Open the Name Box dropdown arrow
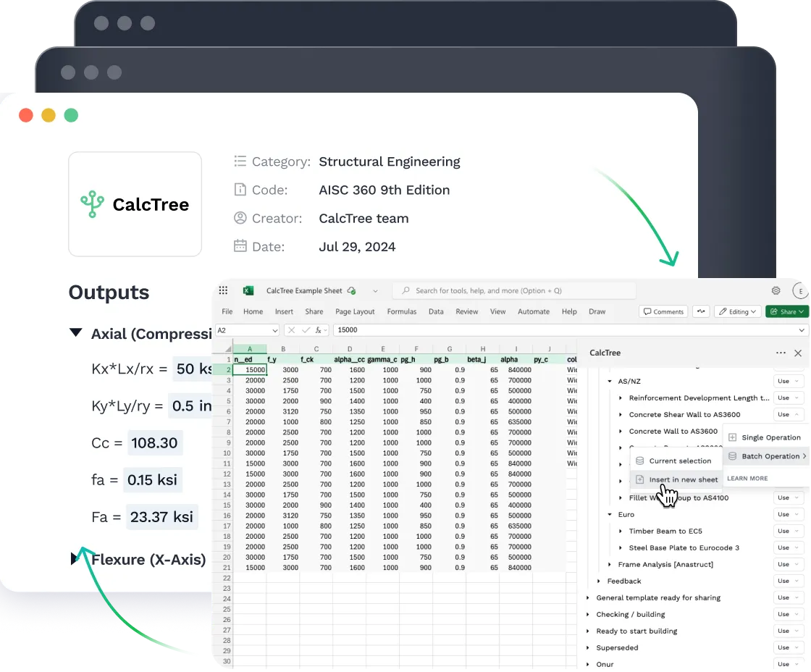The height and width of the screenshot is (672, 811). (x=274, y=330)
